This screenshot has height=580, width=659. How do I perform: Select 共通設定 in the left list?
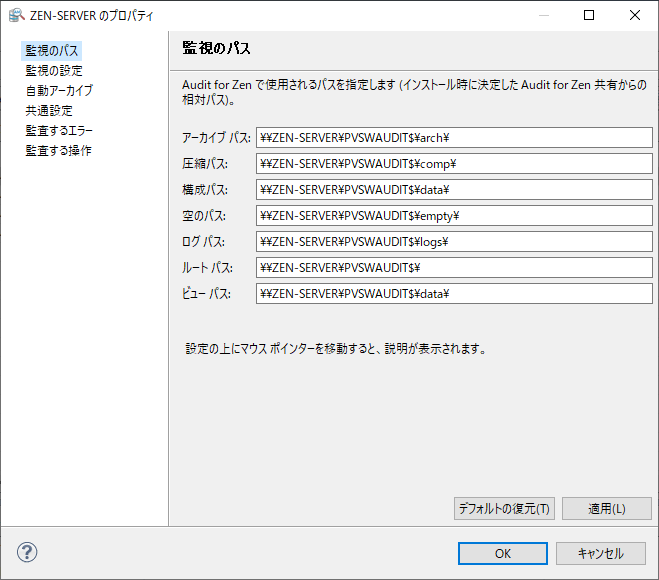[49, 110]
